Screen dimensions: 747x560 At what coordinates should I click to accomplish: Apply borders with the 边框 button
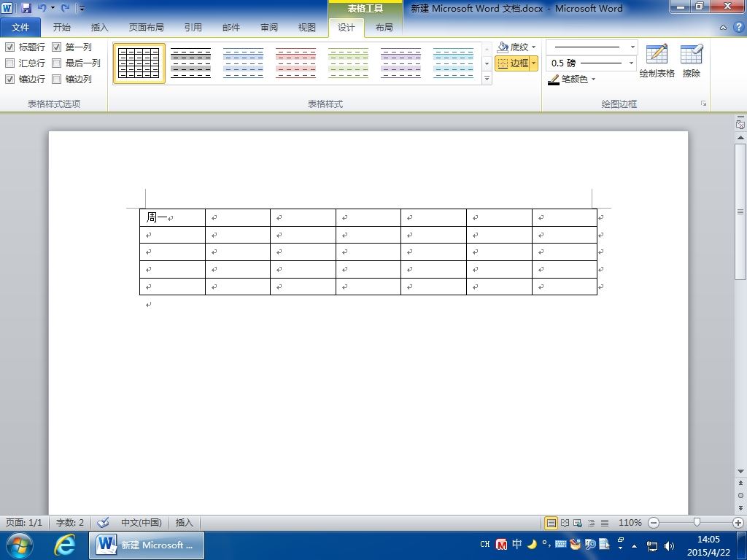[513, 63]
